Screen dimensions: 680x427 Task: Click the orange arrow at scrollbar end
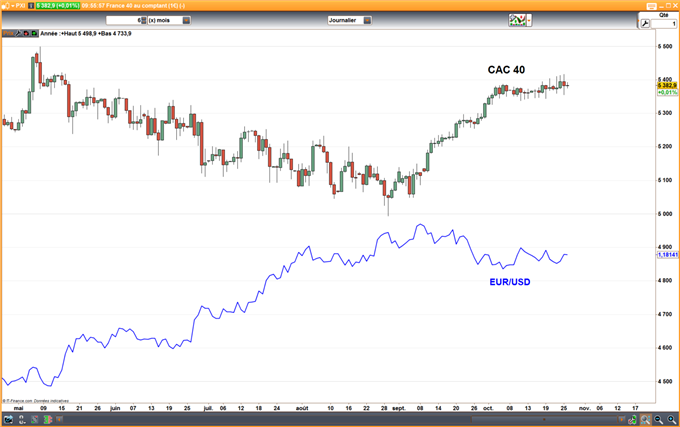[621, 419]
